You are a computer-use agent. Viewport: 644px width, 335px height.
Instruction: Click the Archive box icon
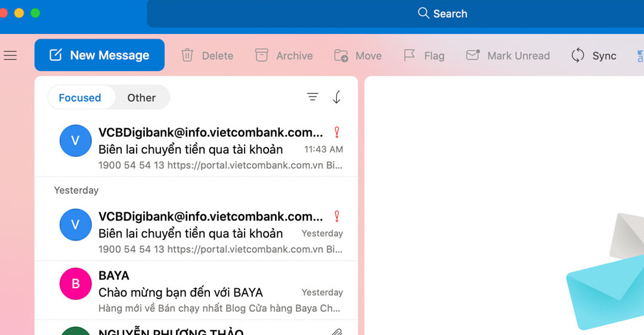pyautogui.click(x=262, y=55)
